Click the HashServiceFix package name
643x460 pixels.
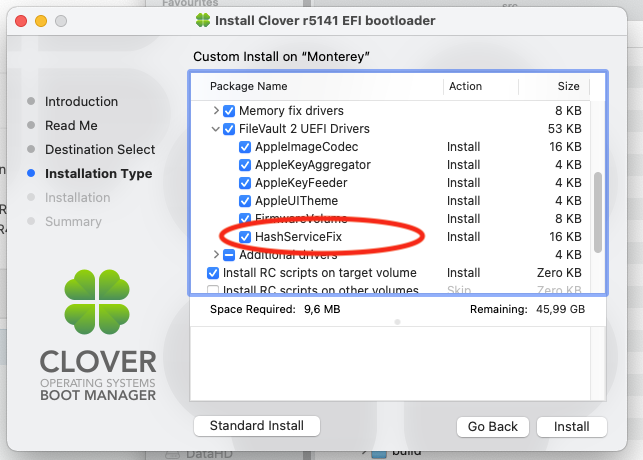click(x=298, y=237)
